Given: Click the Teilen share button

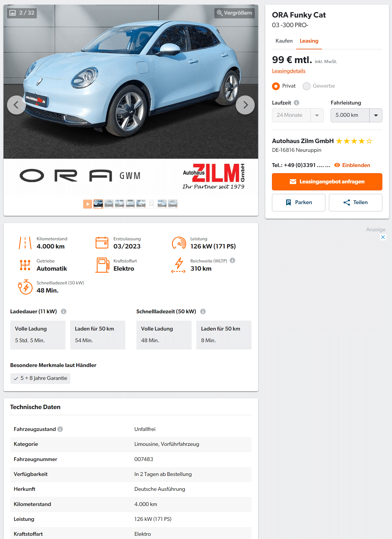Looking at the screenshot, I should click(355, 202).
